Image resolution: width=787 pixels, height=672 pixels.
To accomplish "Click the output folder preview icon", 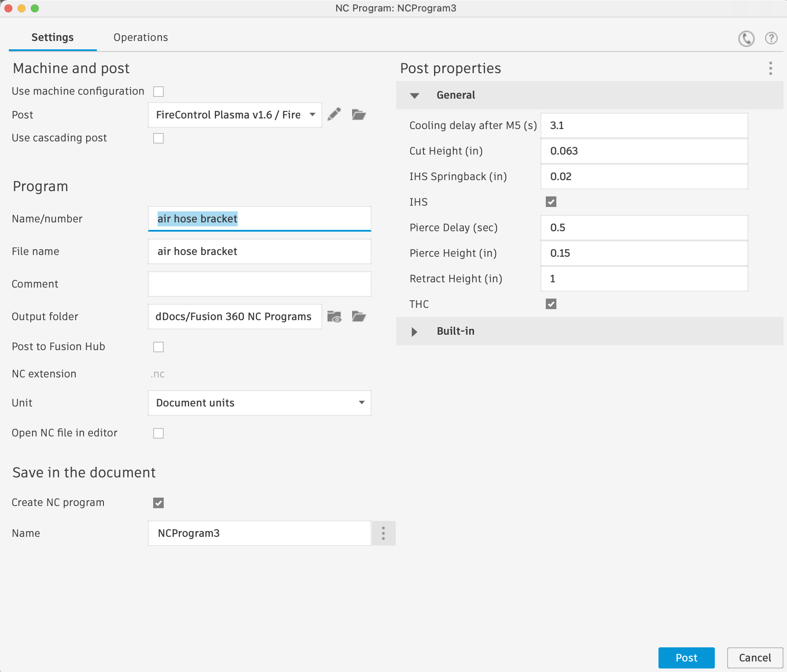I will 335,317.
